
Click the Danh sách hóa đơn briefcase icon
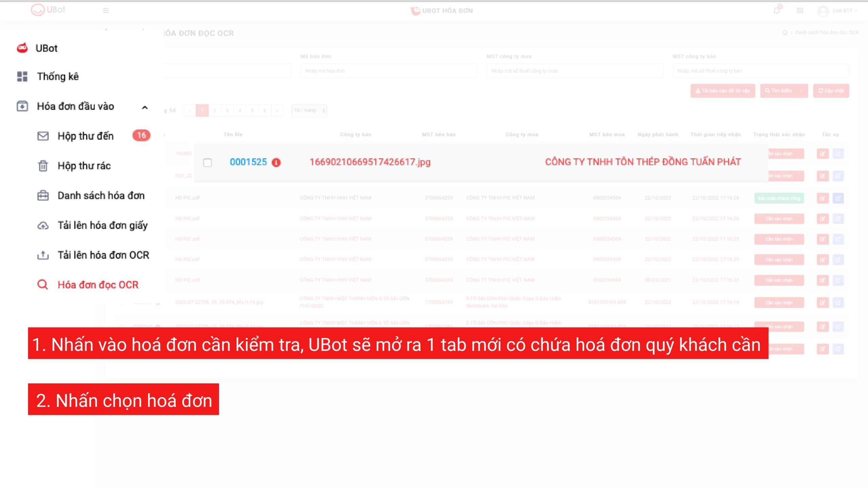43,196
